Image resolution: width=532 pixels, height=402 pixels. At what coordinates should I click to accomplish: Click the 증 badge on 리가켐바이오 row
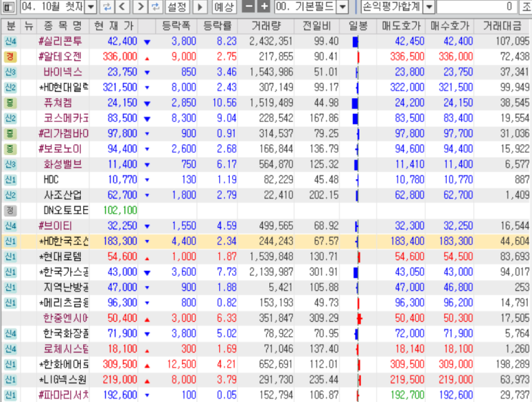coord(10,133)
